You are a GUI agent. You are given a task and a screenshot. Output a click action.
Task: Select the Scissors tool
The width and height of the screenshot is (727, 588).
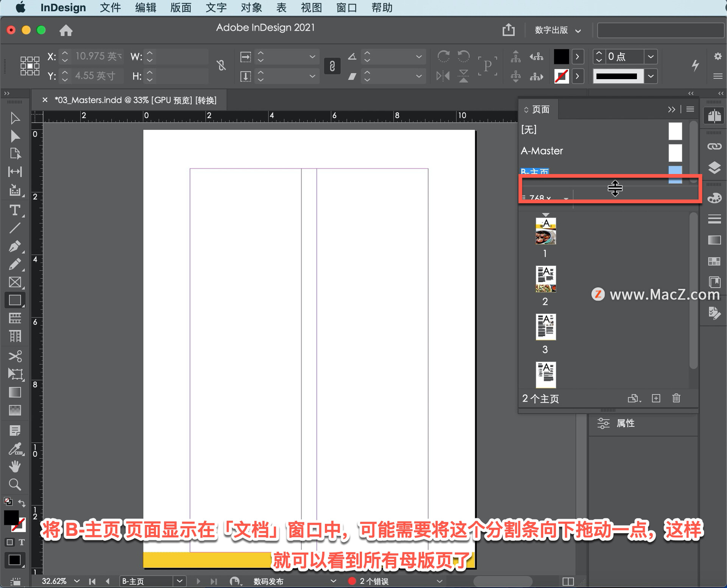click(x=15, y=356)
